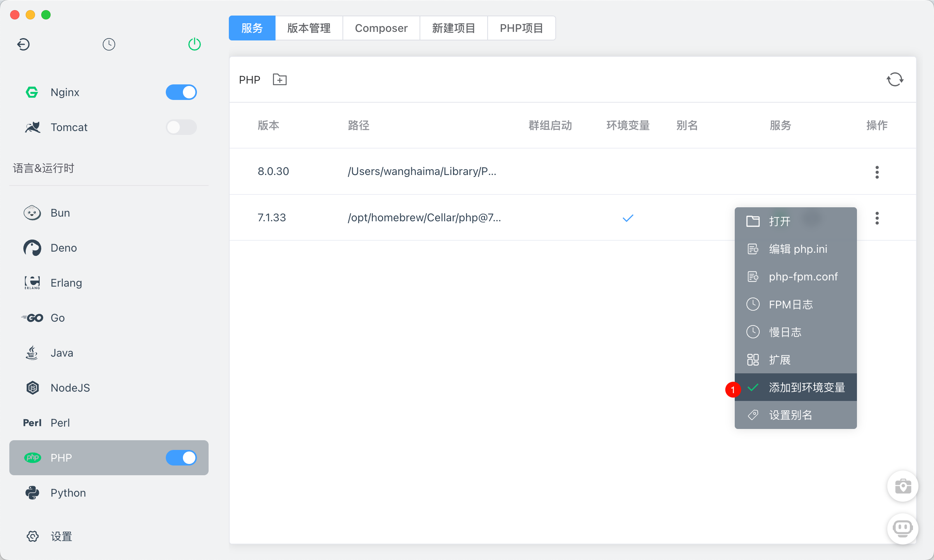The image size is (934, 560).
Task: Select the Erlang icon
Action: (32, 283)
